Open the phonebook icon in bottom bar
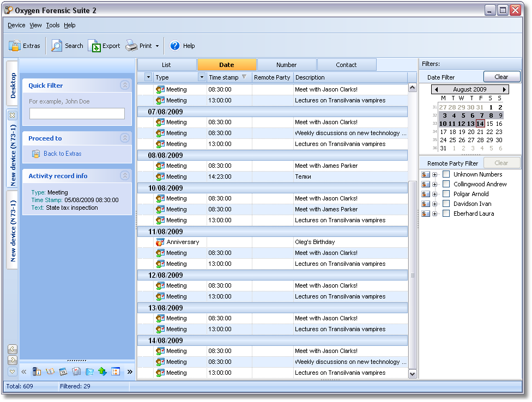The image size is (532, 402). coord(50,371)
